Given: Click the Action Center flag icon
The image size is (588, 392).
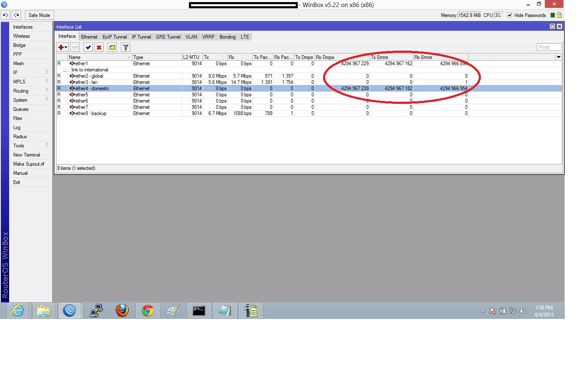Looking at the screenshot, I should pyautogui.click(x=493, y=311).
